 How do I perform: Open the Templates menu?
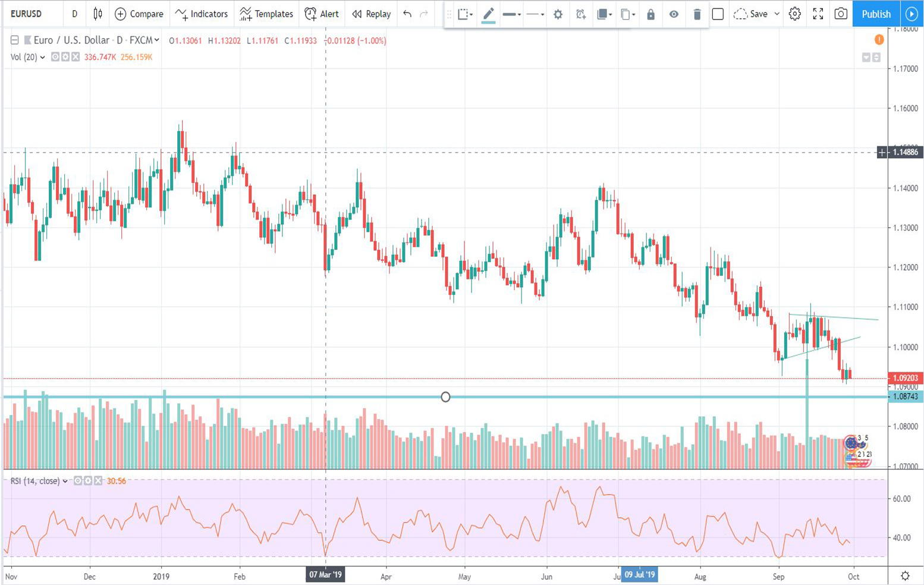coord(266,14)
